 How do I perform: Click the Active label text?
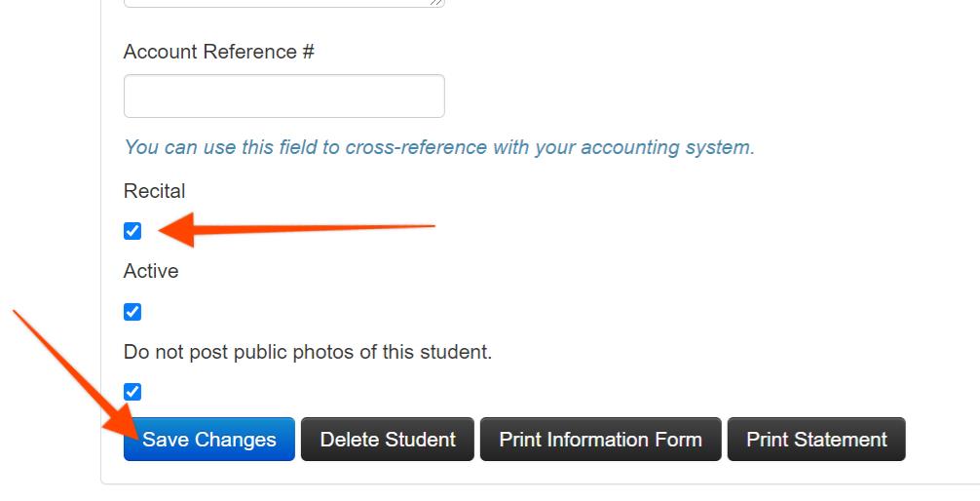click(151, 271)
